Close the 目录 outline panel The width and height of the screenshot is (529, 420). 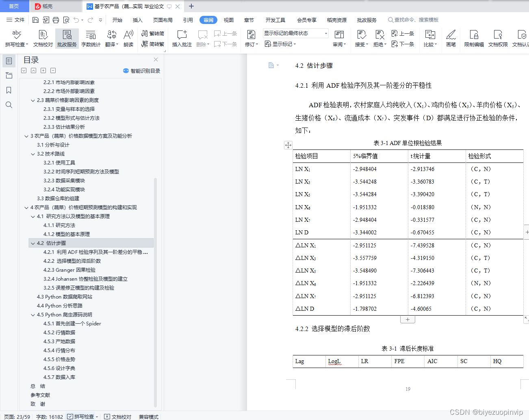point(156,59)
